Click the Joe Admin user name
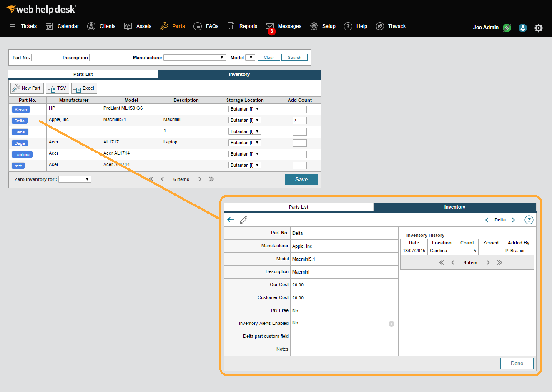The image size is (552, 392). [x=486, y=28]
